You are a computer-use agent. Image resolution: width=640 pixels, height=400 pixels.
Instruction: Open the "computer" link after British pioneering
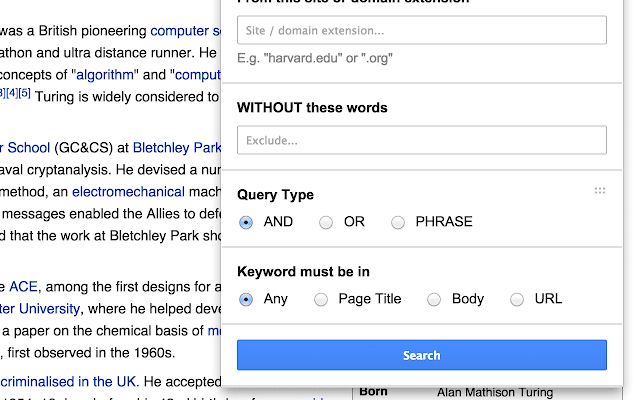[185, 31]
